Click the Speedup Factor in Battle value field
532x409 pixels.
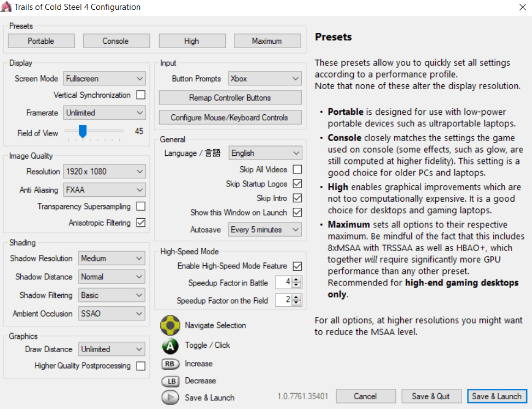(x=284, y=282)
